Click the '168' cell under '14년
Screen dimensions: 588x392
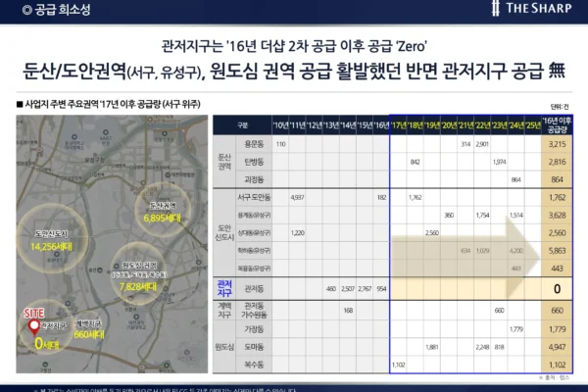(348, 311)
